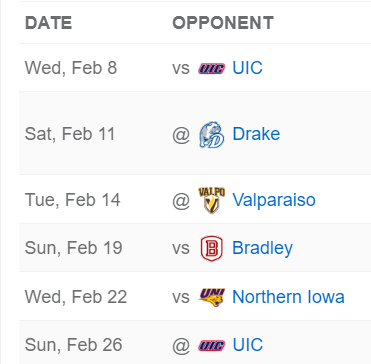
Task: Select the Tue, Feb 14 date cell
Action: 73,200
